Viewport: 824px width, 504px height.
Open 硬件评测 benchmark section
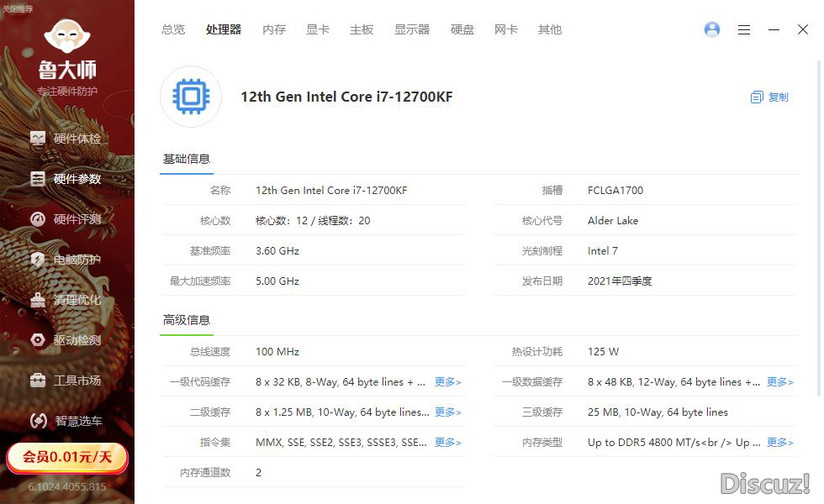(x=66, y=219)
